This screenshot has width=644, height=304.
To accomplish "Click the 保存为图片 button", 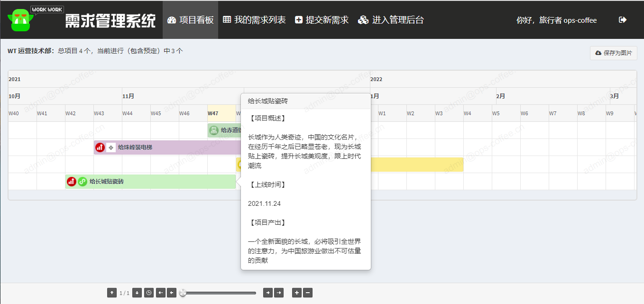I will pos(613,53).
